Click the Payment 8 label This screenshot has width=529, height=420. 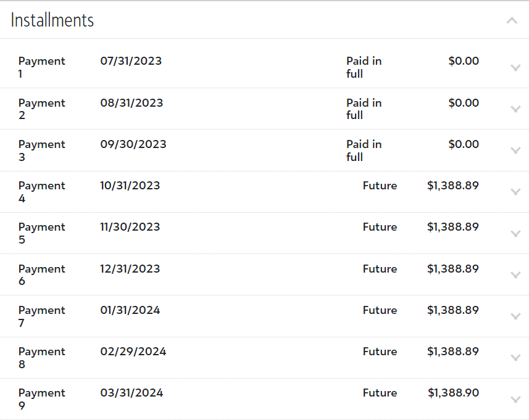pos(41,358)
